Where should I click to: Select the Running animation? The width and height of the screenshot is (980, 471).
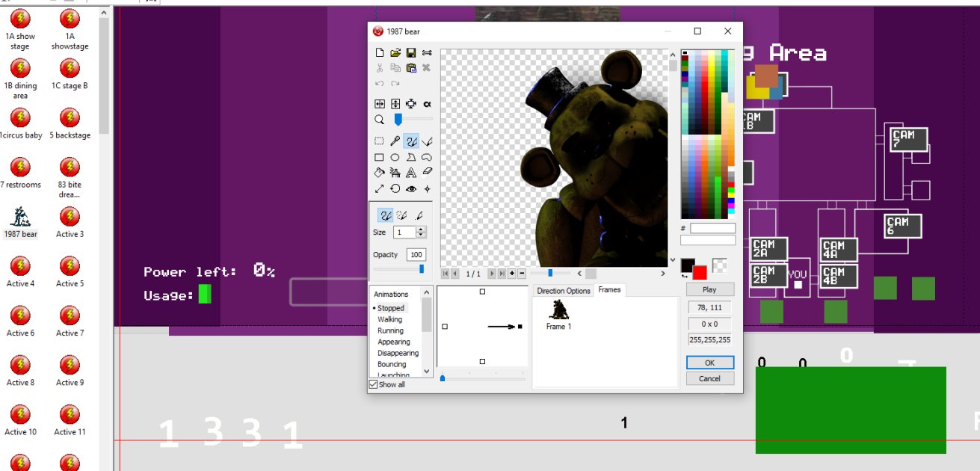(390, 330)
